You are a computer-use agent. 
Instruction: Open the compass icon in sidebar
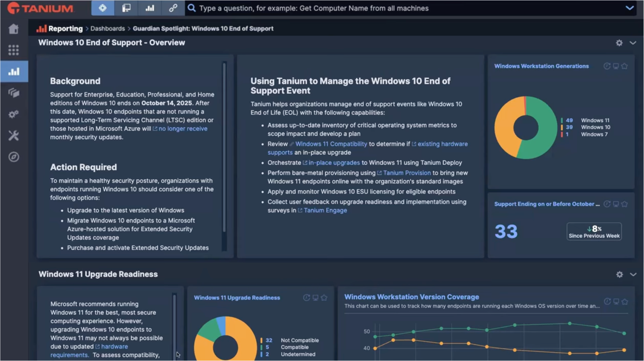[x=13, y=157]
